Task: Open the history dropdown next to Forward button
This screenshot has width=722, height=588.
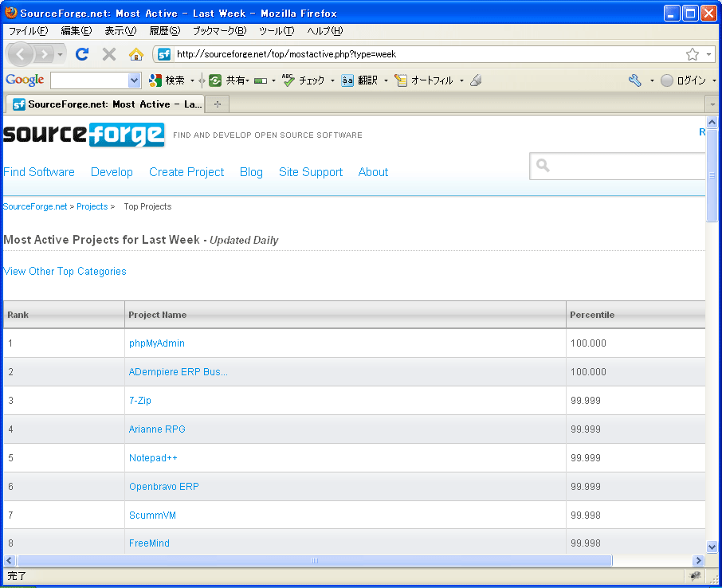Action: pos(60,54)
